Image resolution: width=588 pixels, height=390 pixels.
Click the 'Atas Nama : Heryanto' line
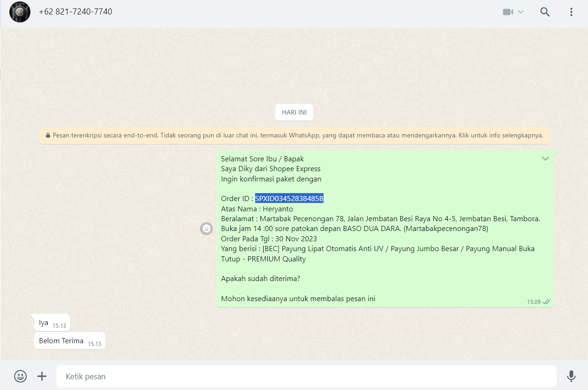(257, 209)
